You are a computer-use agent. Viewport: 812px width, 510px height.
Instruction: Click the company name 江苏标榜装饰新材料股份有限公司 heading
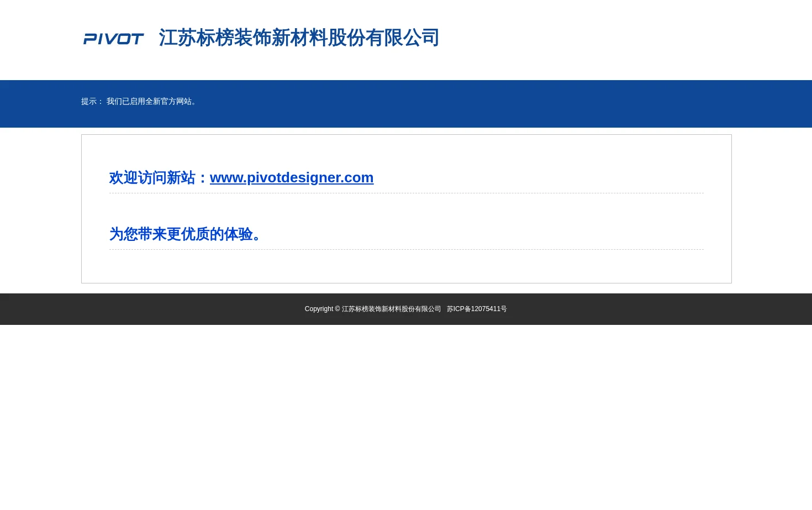pyautogui.click(x=299, y=38)
